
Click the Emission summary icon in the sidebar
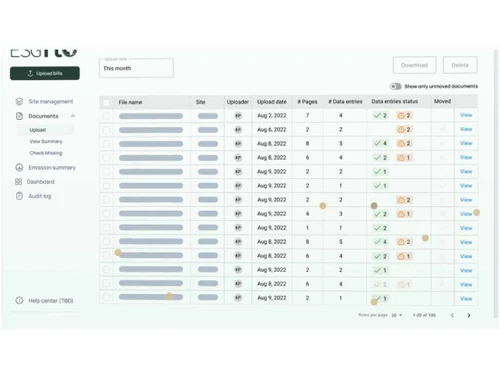pos(19,167)
